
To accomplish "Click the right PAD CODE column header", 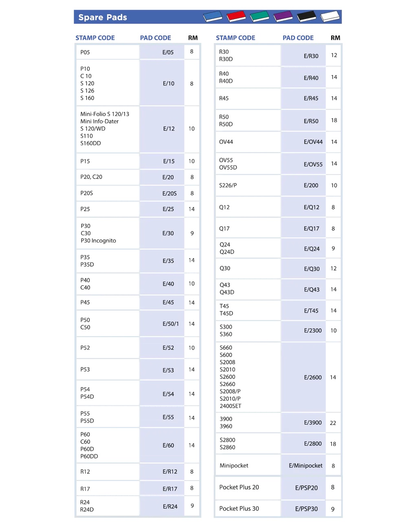I will [298, 38].
